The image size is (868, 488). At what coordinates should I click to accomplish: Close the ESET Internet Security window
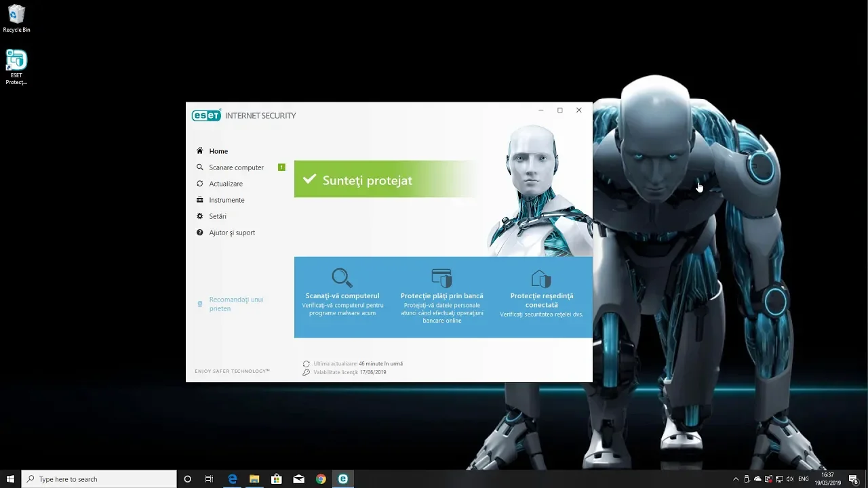tap(579, 110)
